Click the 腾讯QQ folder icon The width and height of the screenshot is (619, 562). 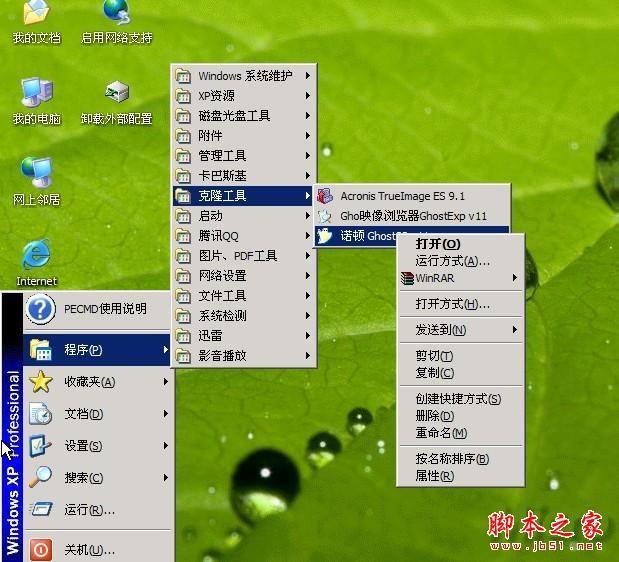[x=183, y=236]
